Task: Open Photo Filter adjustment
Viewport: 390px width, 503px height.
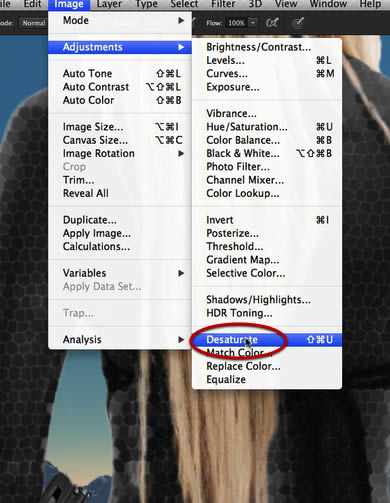Action: tap(267, 167)
